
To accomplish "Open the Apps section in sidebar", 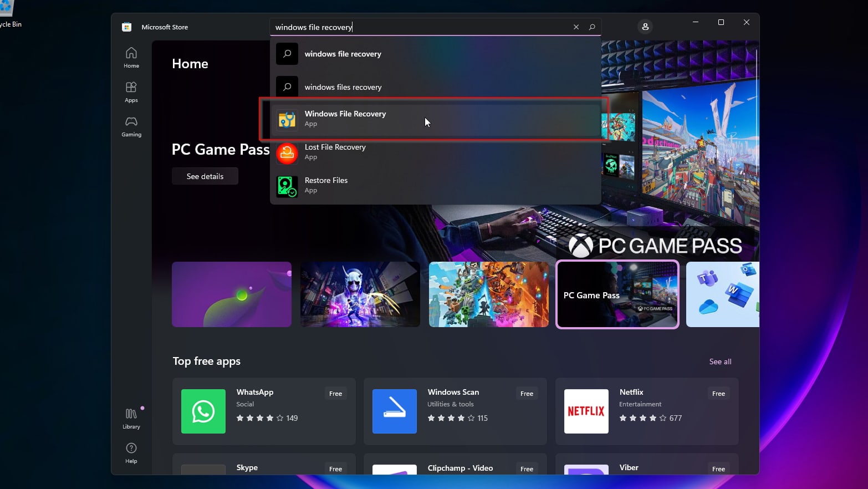I will pyautogui.click(x=131, y=92).
